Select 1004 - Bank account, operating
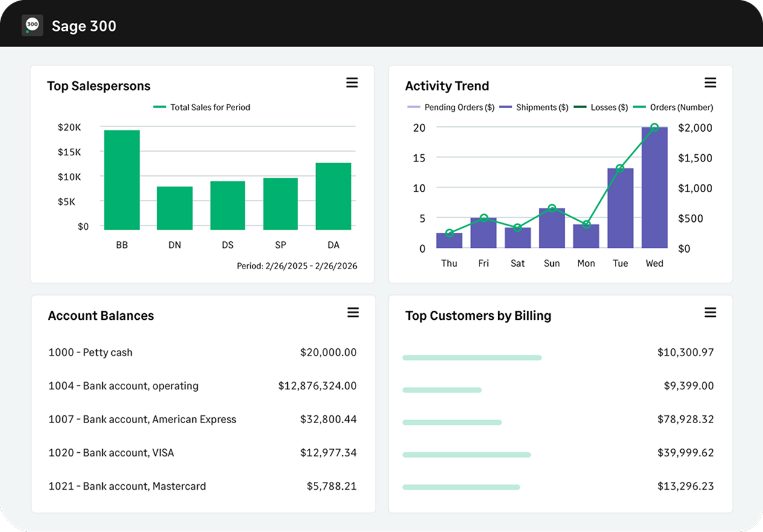This screenshot has height=532, width=763. [x=203, y=386]
